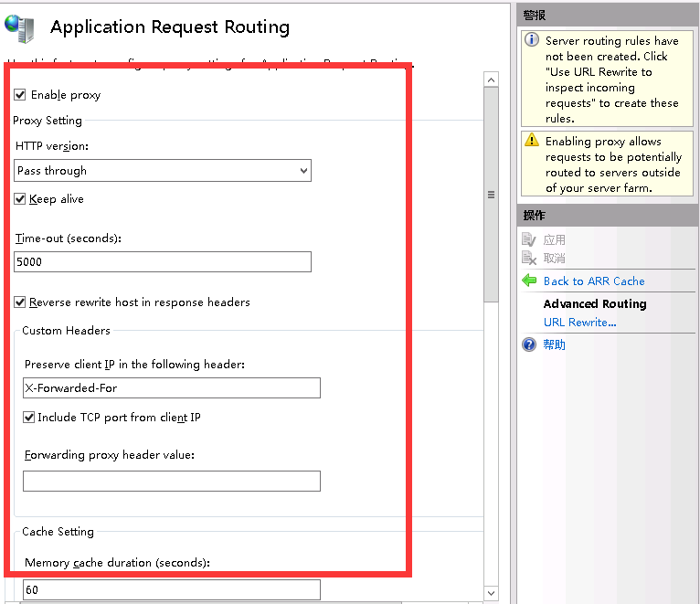
Task: Click the X-Forwarded-For header input field
Action: 172,388
